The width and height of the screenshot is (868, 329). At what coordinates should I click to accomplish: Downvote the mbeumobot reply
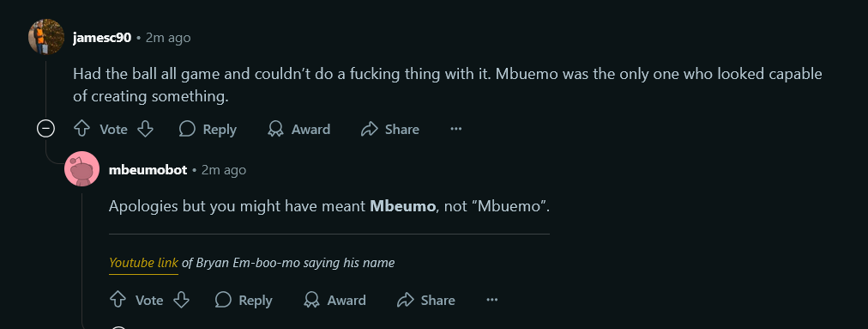[x=181, y=300]
